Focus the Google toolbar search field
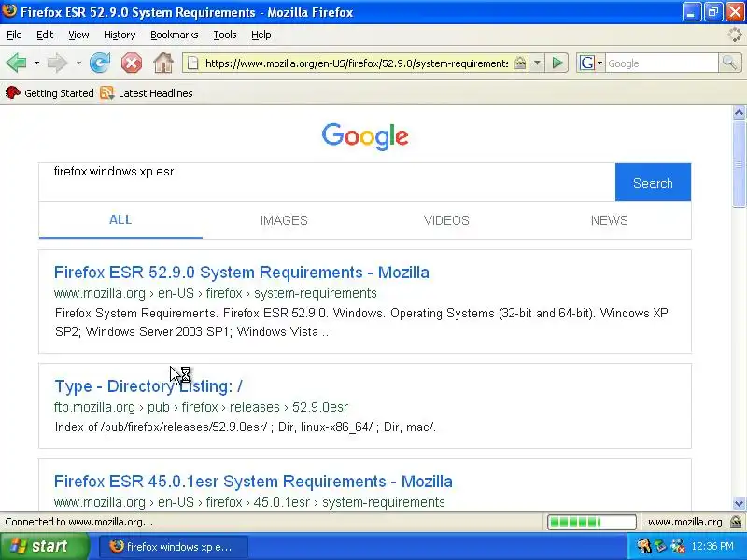Image resolution: width=747 pixels, height=560 pixels. pyautogui.click(x=661, y=63)
